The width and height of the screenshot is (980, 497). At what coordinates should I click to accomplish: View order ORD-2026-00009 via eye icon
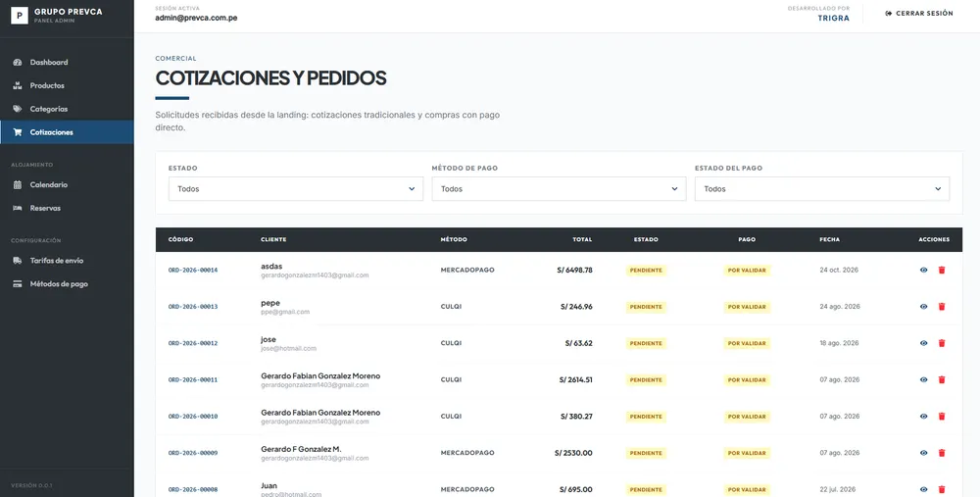pyautogui.click(x=924, y=453)
